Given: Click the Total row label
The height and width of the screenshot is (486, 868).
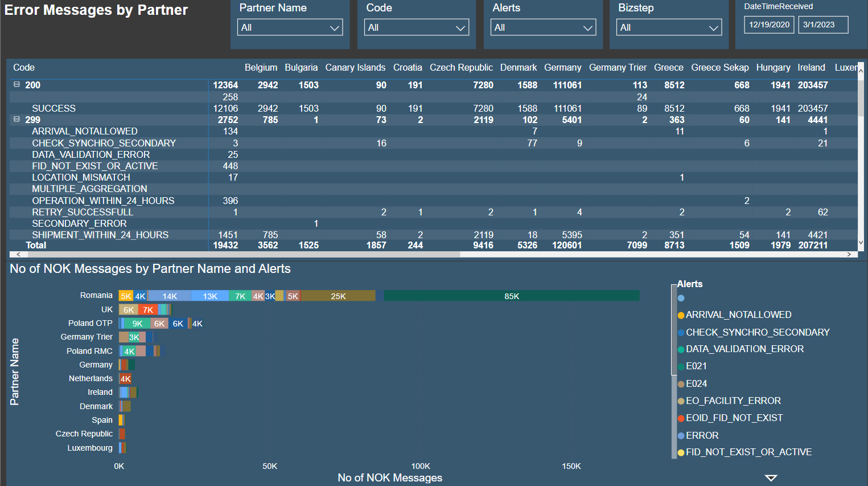Looking at the screenshot, I should pos(36,245).
